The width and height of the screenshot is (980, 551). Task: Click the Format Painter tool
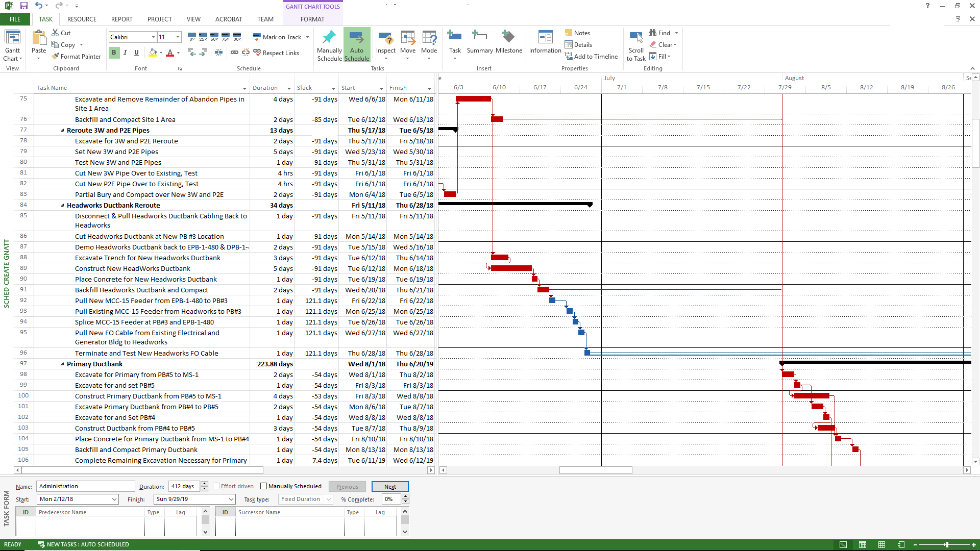[76, 57]
